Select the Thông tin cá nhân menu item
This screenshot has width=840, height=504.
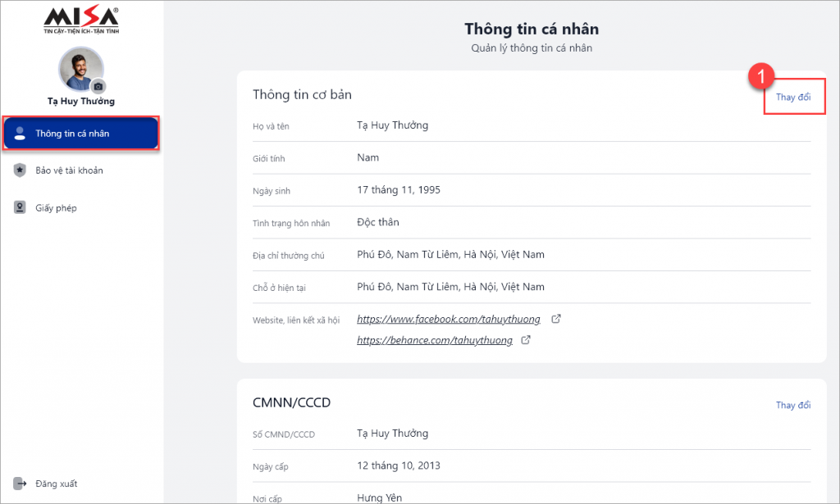click(81, 134)
